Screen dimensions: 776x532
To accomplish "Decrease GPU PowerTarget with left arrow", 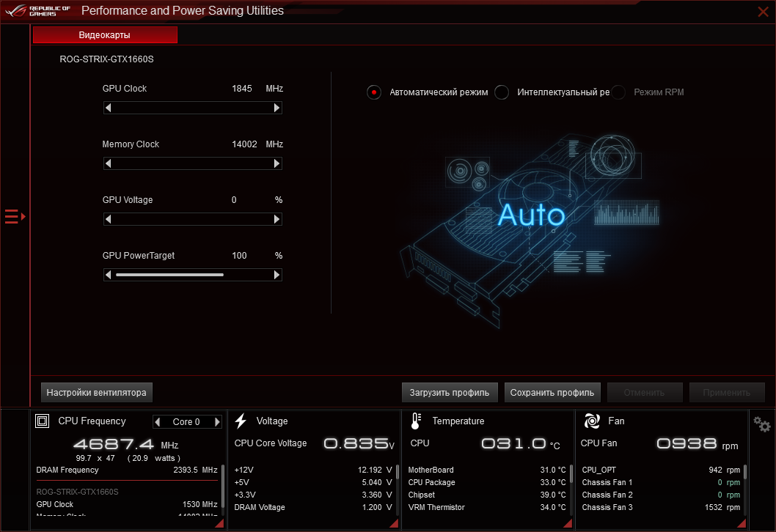I will coord(109,275).
